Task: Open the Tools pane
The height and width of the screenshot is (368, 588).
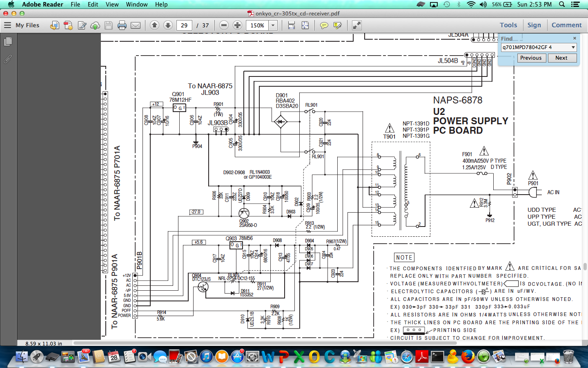Action: (508, 25)
